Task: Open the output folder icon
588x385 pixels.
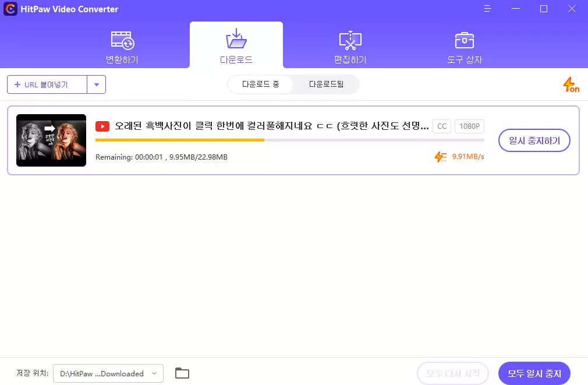Action: pos(182,373)
